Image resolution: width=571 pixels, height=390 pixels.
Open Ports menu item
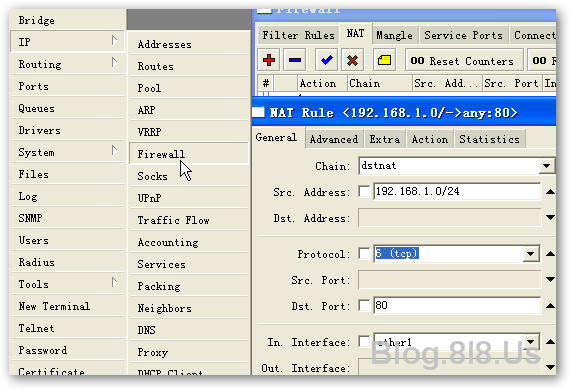coord(68,86)
